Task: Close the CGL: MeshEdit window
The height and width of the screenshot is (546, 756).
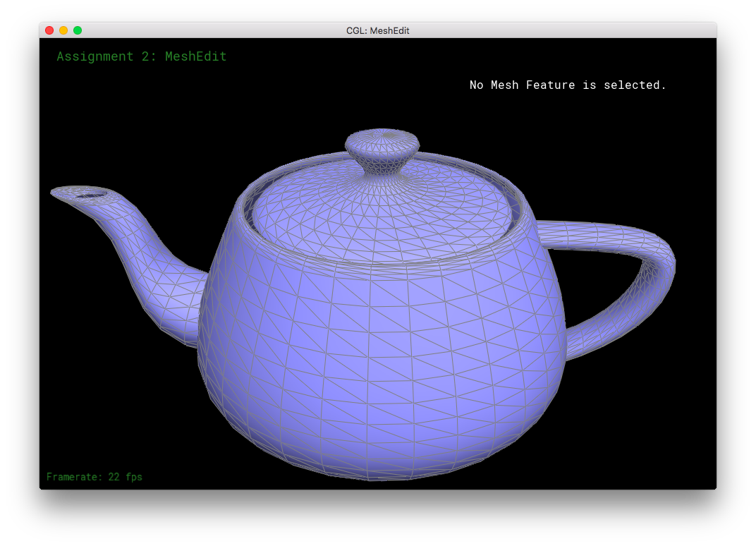Action: (x=49, y=30)
